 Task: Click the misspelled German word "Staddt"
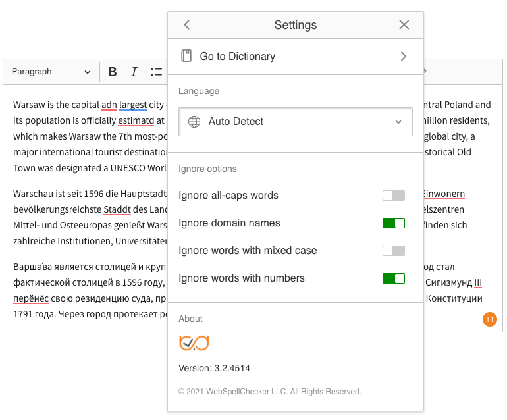point(117,209)
